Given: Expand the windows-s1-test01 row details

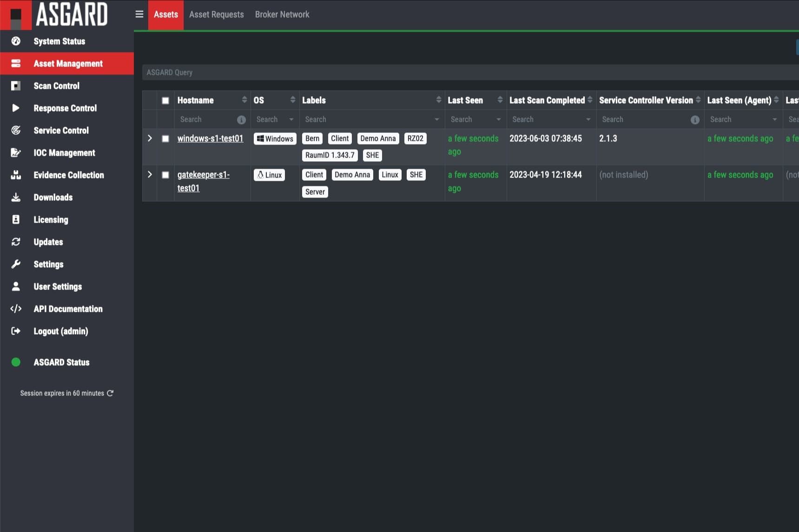Looking at the screenshot, I should pyautogui.click(x=150, y=138).
